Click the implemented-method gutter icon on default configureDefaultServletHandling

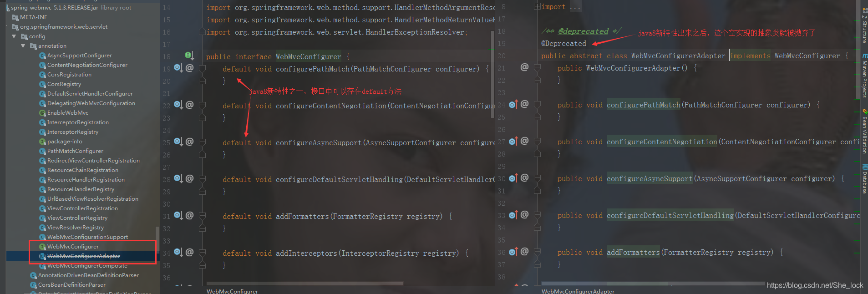[x=178, y=178]
